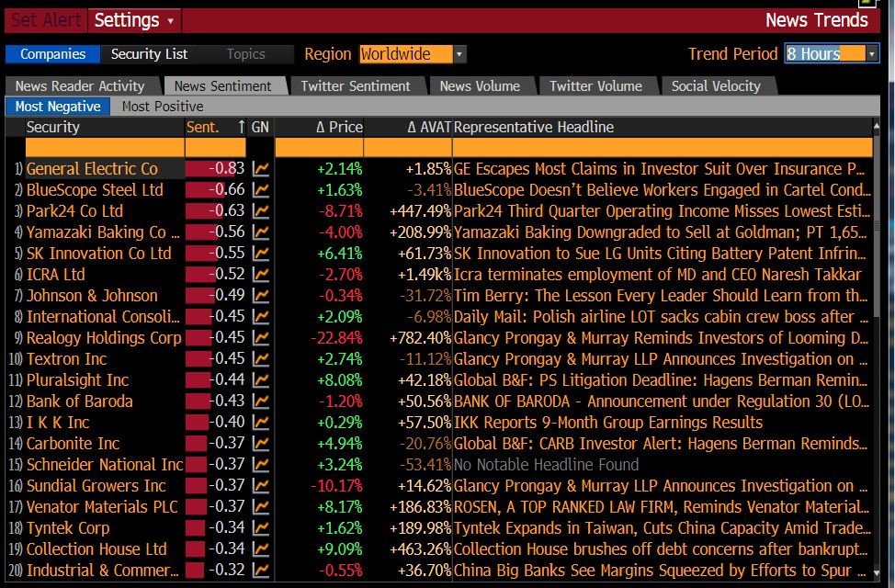Click the table scroll up arrow

coord(877,125)
